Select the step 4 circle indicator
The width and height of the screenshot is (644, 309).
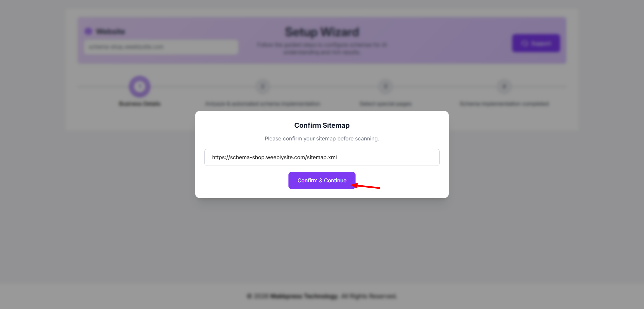click(x=504, y=87)
